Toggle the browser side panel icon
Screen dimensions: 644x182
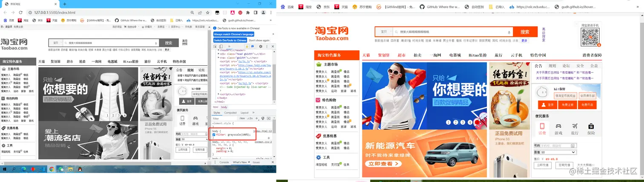pos(256,13)
